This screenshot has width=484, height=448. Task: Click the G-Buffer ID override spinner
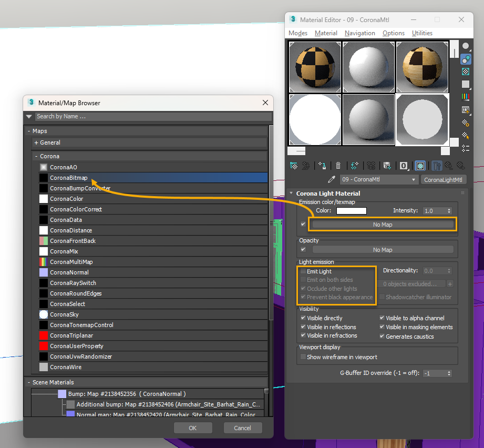(449, 373)
